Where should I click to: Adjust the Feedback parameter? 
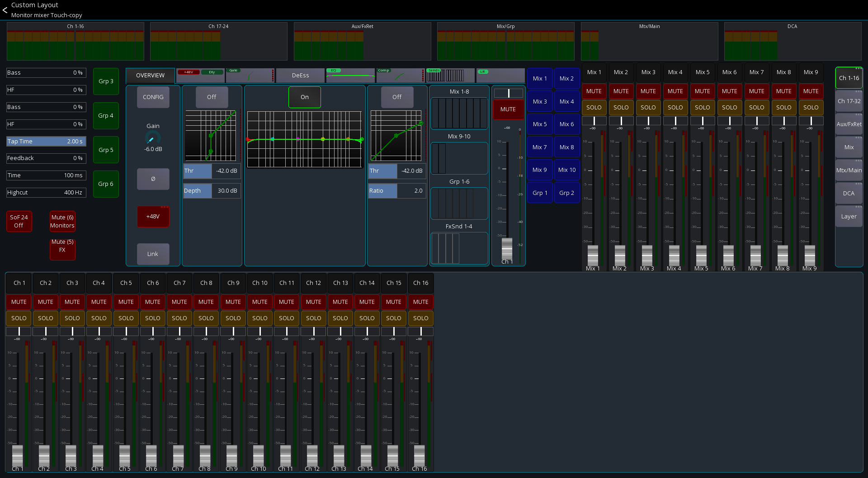pyautogui.click(x=46, y=158)
